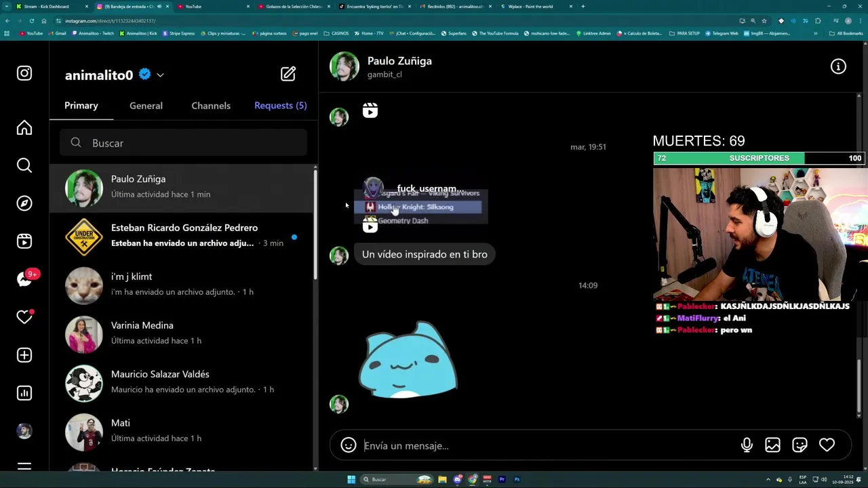Open Paulo Zuñiga conversation in list
This screenshot has height=488, width=868.
coord(183,188)
